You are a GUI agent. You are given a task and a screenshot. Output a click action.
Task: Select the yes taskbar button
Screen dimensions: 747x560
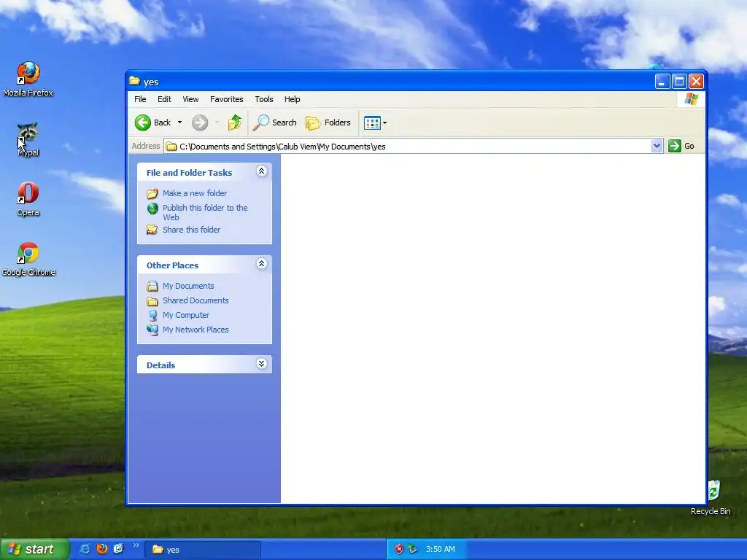[x=203, y=550]
